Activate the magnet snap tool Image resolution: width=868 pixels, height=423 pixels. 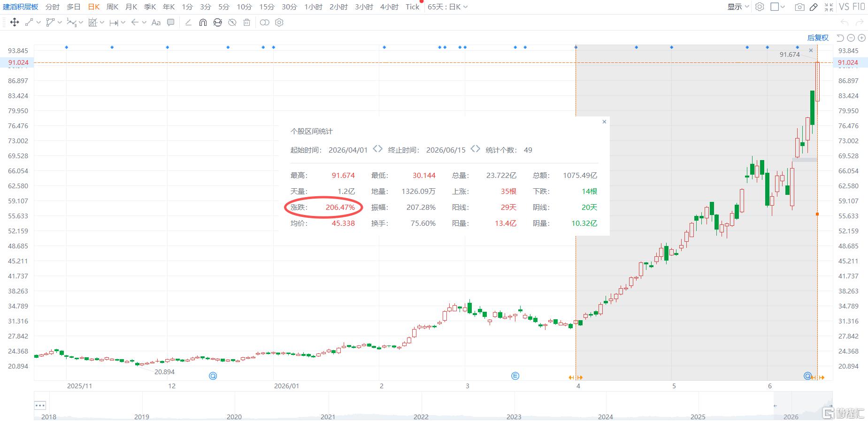pyautogui.click(x=203, y=23)
